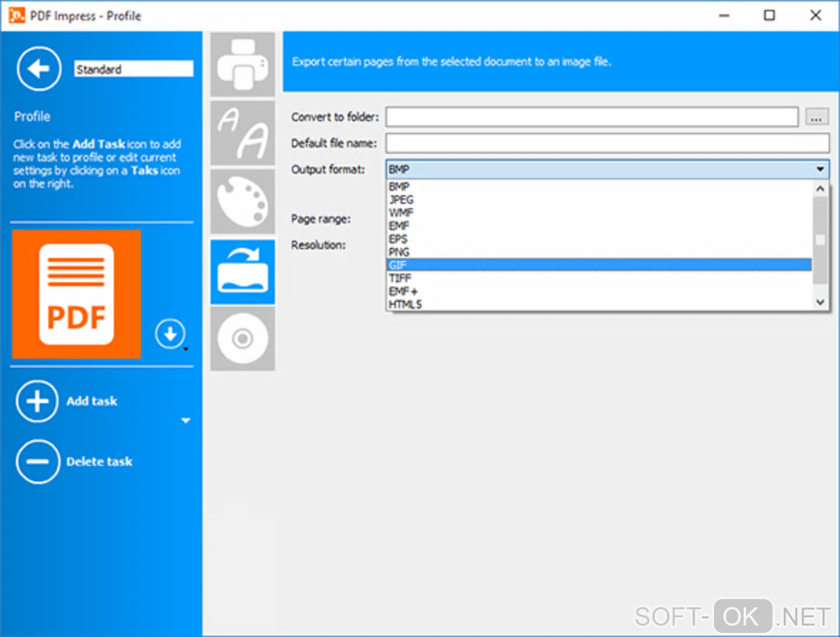Click the round download arrow icon
This screenshot has height=637, width=840.
pyautogui.click(x=170, y=334)
